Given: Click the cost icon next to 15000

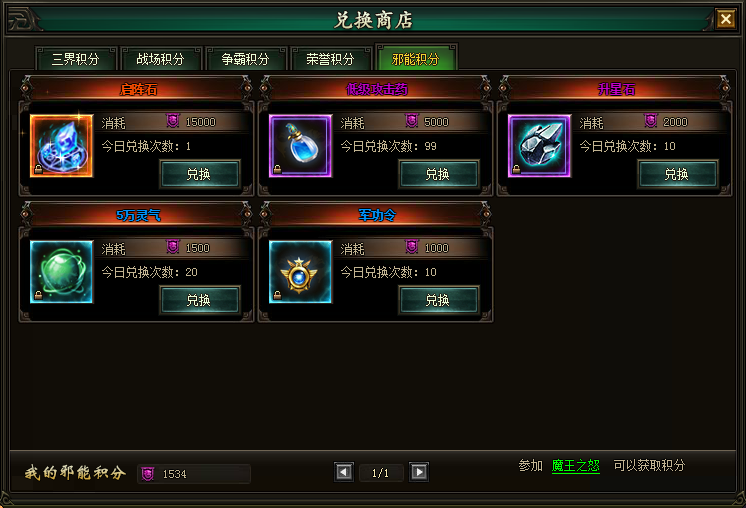Looking at the screenshot, I should (x=173, y=121).
